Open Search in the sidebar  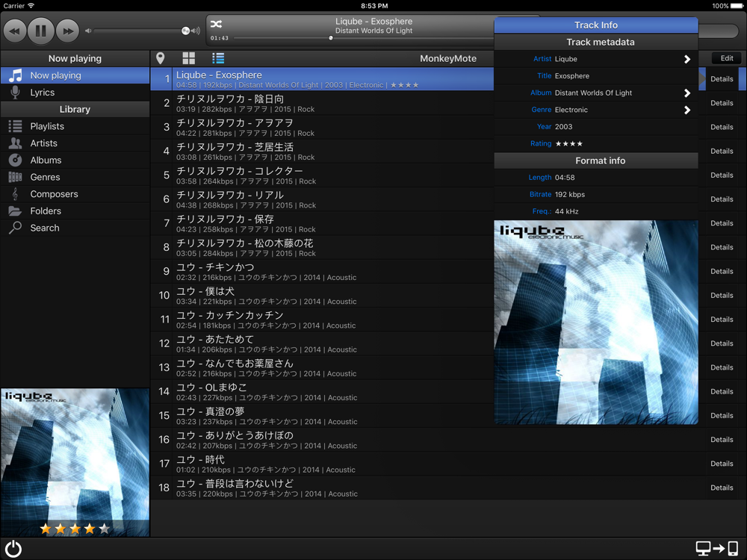click(x=75, y=228)
